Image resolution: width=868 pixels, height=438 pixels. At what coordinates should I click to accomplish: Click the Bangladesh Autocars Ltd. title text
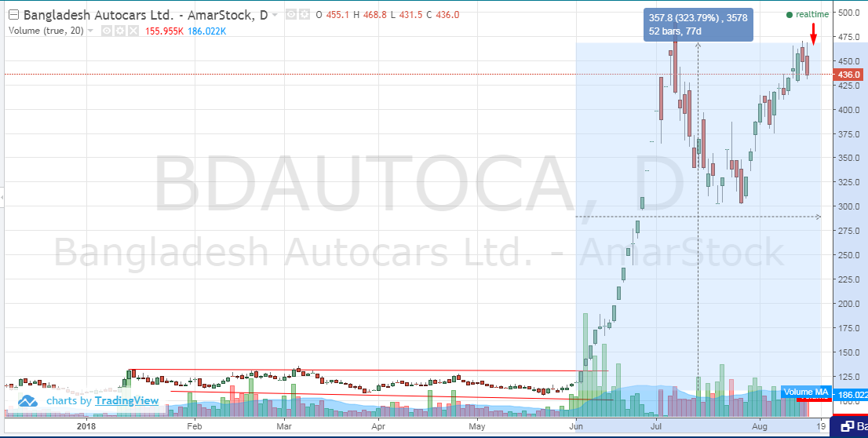coord(97,15)
